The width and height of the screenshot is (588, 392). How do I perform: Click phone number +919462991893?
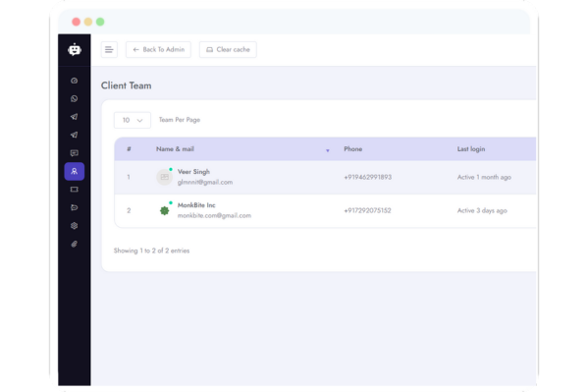(x=367, y=177)
